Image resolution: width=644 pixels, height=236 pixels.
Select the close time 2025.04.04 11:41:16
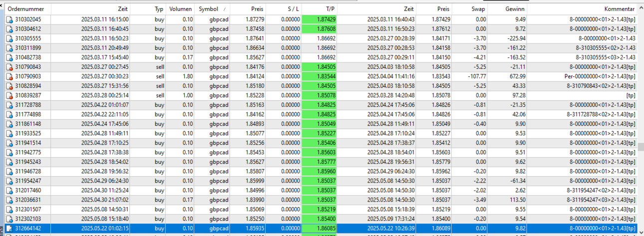390,76
